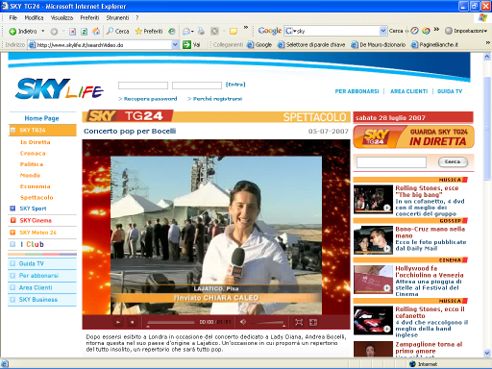Open the Indietro history dropdown arrow
This screenshot has height=369, width=492.
(43, 31)
